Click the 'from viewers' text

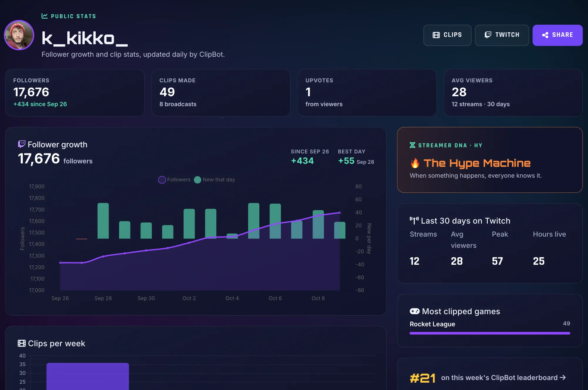[x=324, y=104]
